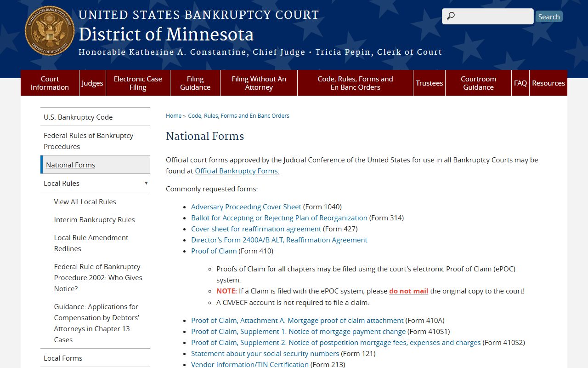Click the Chief Judge and Clerk of Court line
This screenshot has width=588, height=368.
(x=260, y=52)
